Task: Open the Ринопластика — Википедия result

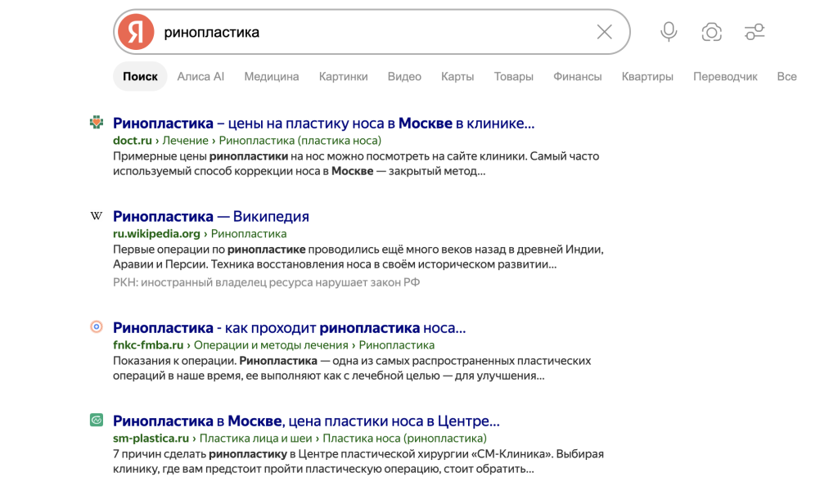Action: click(211, 217)
